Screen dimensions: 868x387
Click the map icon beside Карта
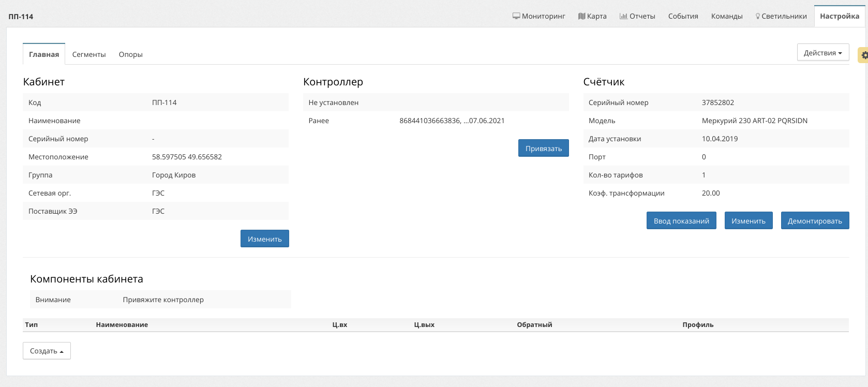581,16
